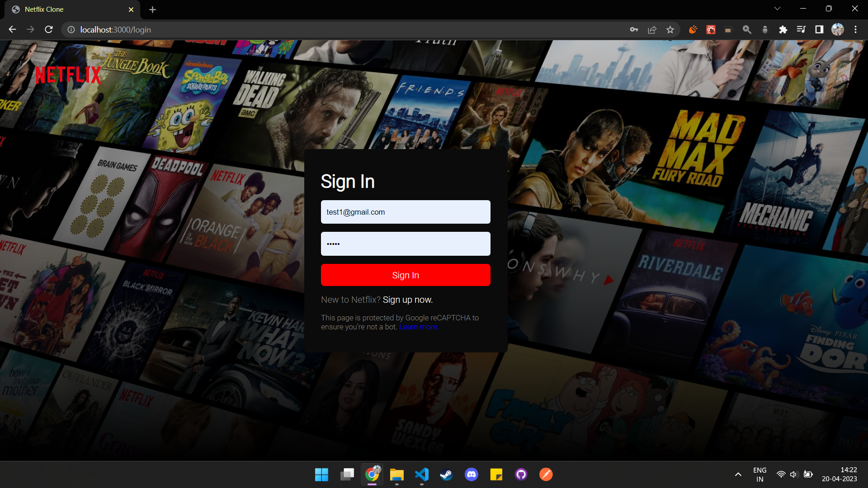The width and height of the screenshot is (868, 488).
Task: Click the battery tray icon
Action: pyautogui.click(x=808, y=474)
